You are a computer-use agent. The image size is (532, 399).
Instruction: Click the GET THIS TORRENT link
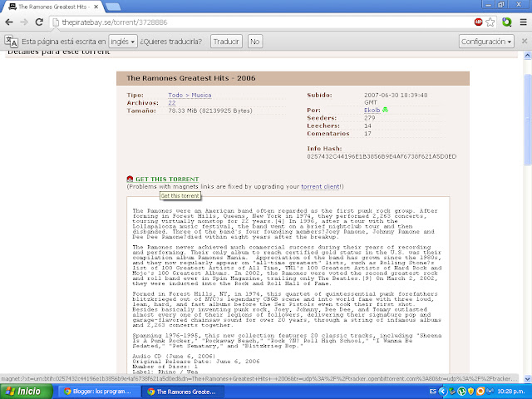[x=167, y=180]
